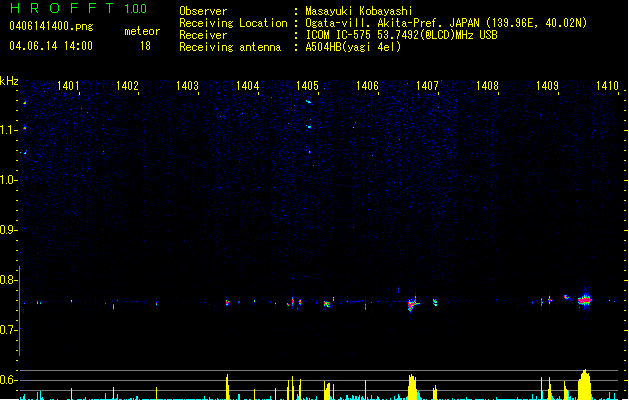The image size is (629, 400).
Task: Click the meteor count label
Action: (142, 31)
